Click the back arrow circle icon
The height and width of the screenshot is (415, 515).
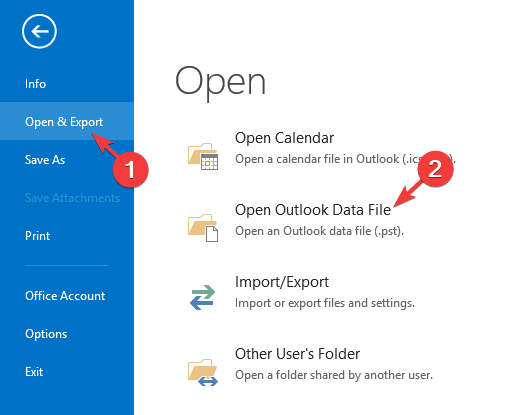coord(39,31)
